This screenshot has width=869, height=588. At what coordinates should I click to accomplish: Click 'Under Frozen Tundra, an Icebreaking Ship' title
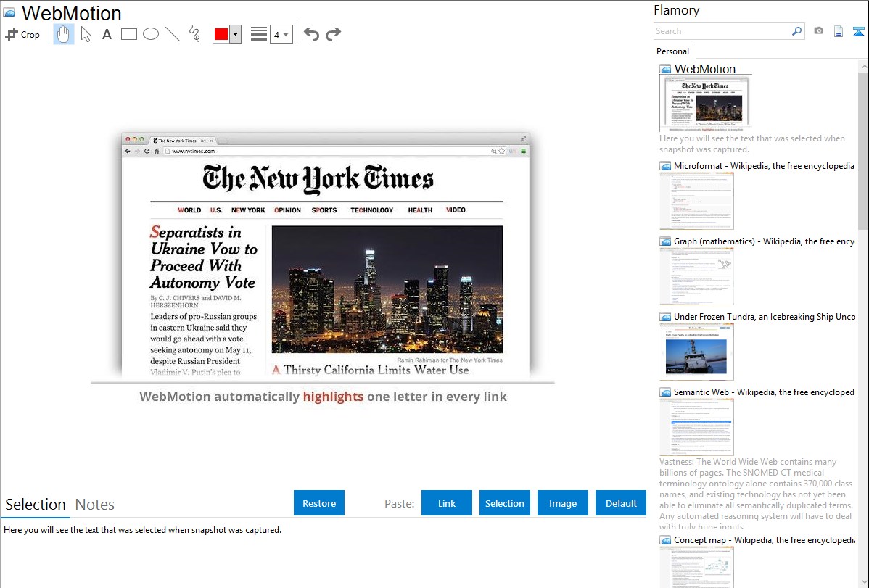click(765, 316)
